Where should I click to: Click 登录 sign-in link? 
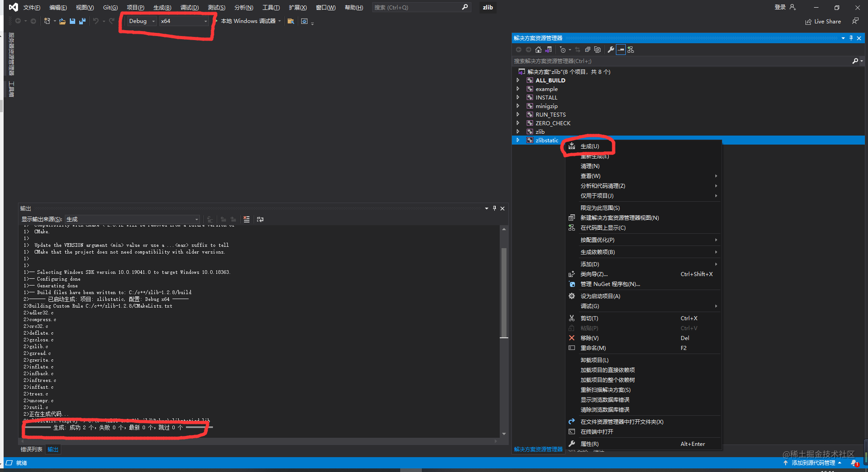point(780,7)
